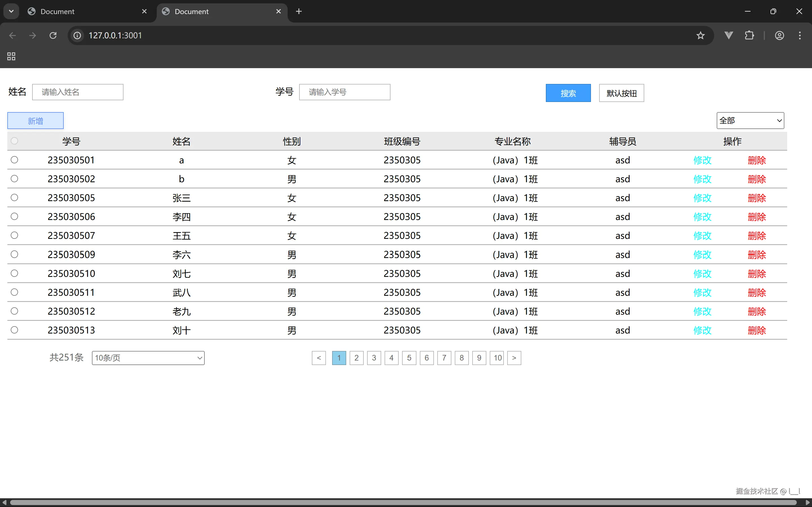Open a new browser tab
The height and width of the screenshot is (507, 812).
click(299, 11)
